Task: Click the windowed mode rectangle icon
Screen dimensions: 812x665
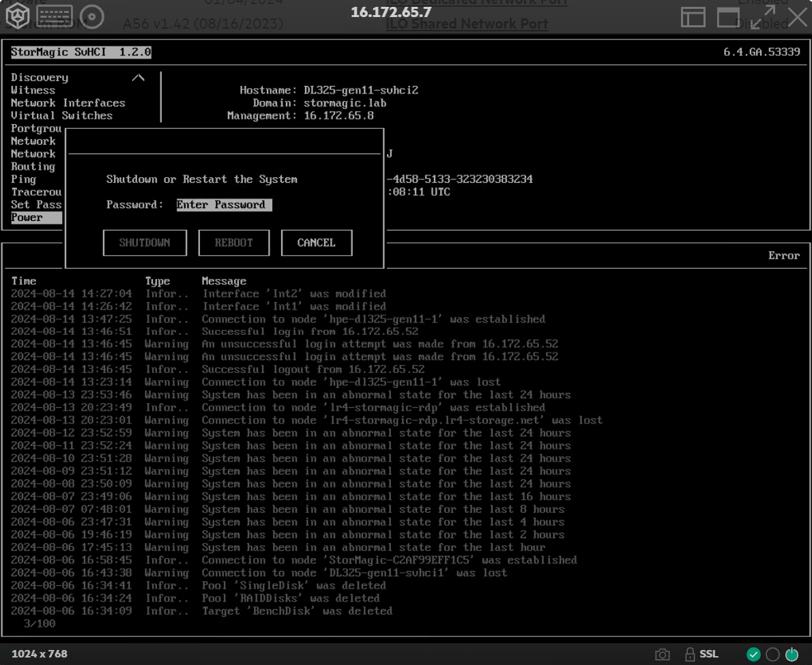Action: [x=728, y=18]
